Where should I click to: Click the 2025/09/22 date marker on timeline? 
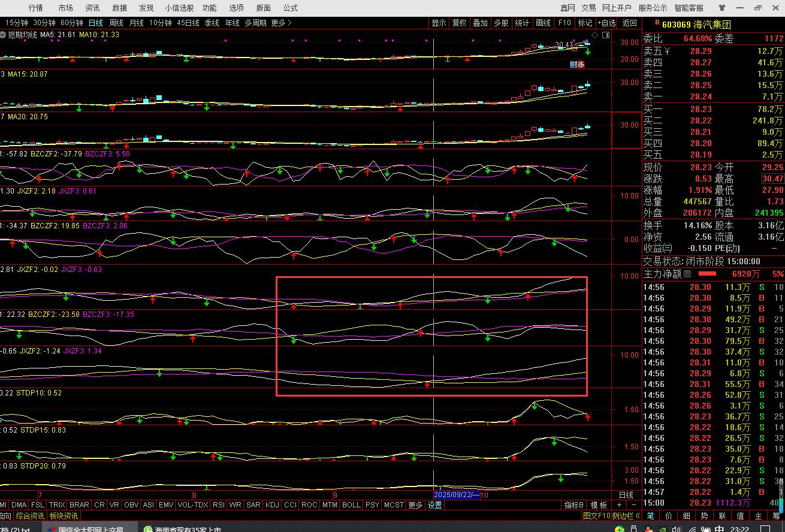pyautogui.click(x=456, y=495)
